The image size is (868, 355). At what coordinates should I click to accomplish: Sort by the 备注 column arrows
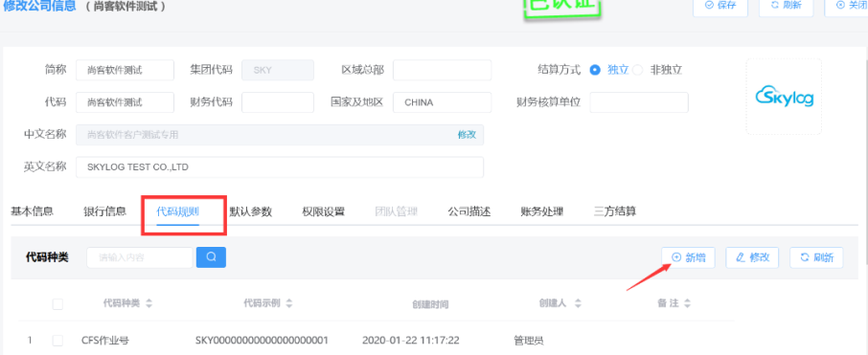pos(687,303)
